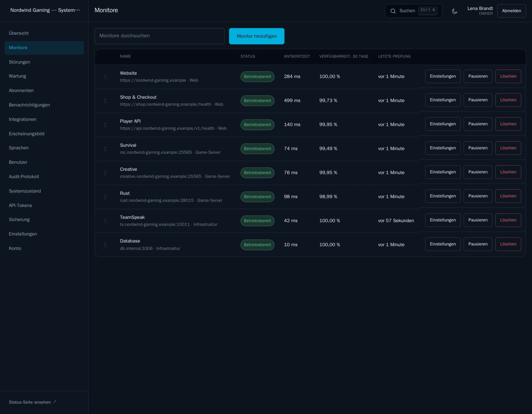View Systemzustand page
Screen dimensions: 532x414
click(x=44, y=191)
